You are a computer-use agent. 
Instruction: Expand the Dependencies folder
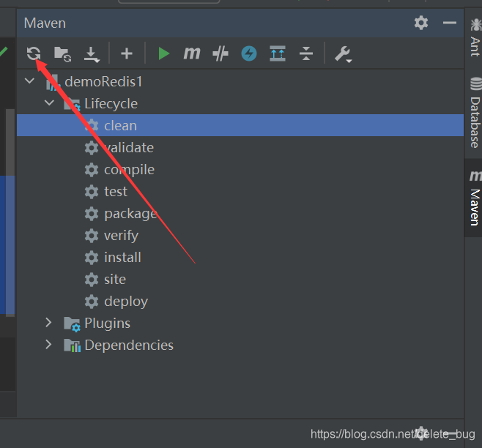click(48, 345)
